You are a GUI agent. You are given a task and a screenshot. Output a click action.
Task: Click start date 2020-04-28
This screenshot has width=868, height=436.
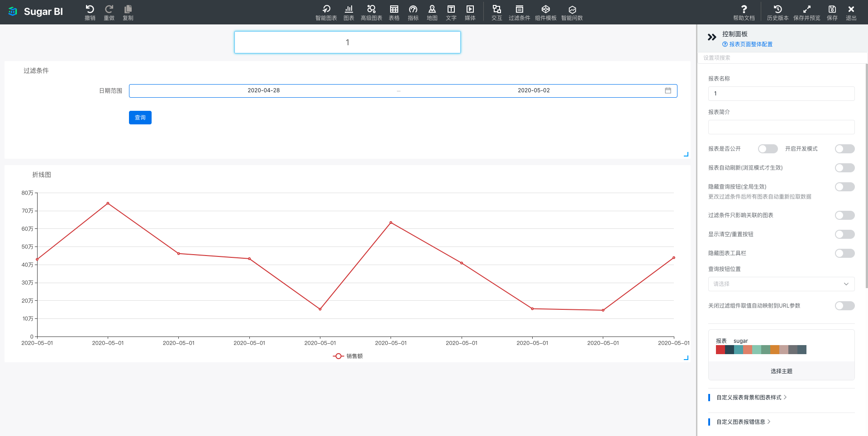pyautogui.click(x=264, y=90)
